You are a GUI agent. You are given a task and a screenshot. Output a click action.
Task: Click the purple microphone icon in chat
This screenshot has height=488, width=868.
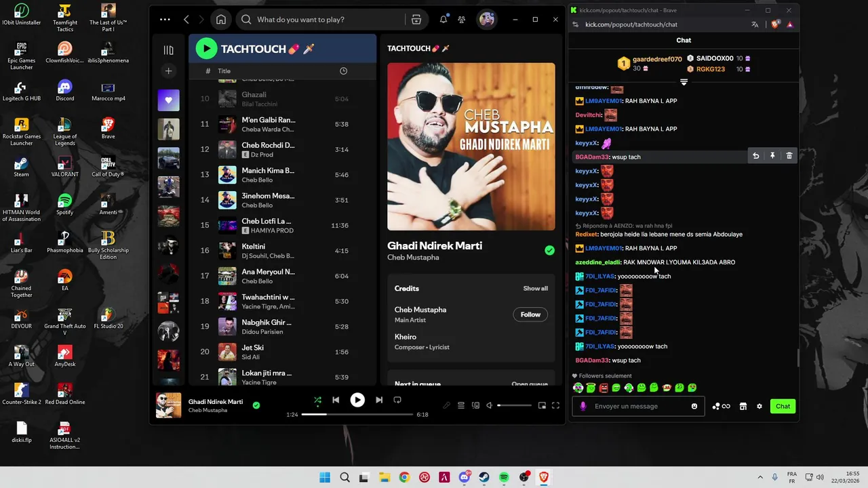pyautogui.click(x=583, y=406)
